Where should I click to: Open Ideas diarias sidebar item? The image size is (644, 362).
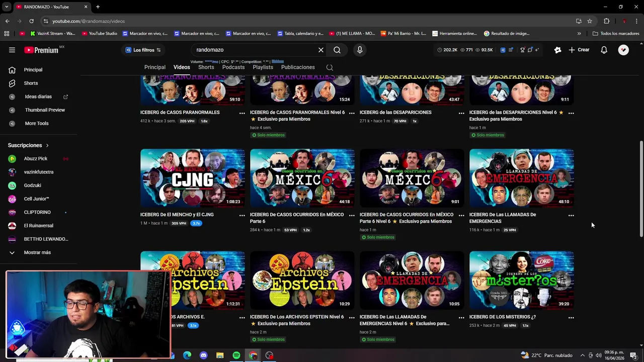pyautogui.click(x=38, y=97)
